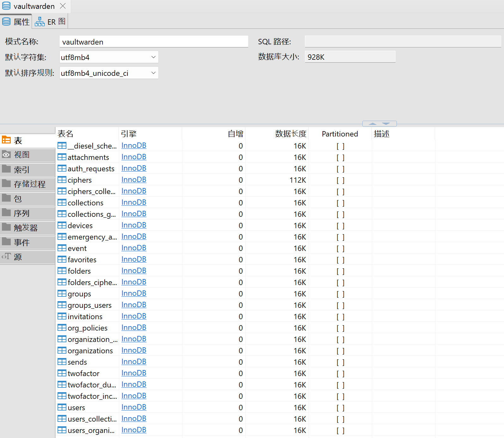
Task: Select the folders table icon
Action: click(62, 271)
